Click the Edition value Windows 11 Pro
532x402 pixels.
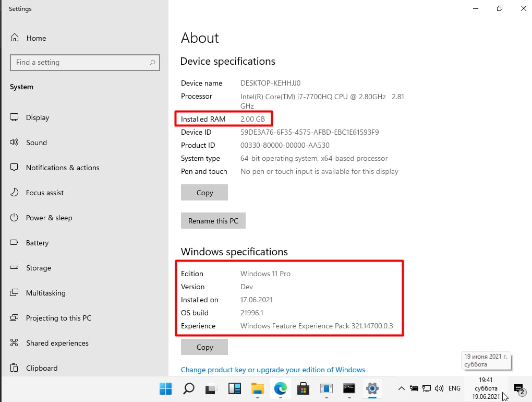(265, 274)
